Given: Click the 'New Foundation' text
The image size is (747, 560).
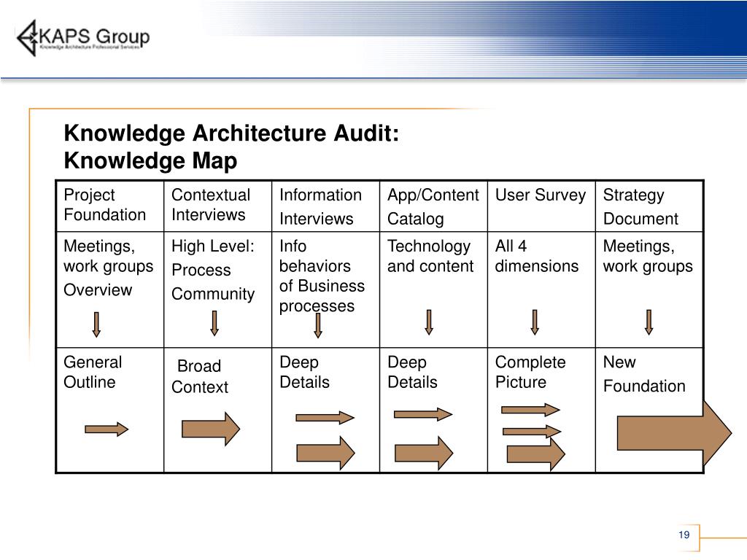Looking at the screenshot, I should pos(644,374).
